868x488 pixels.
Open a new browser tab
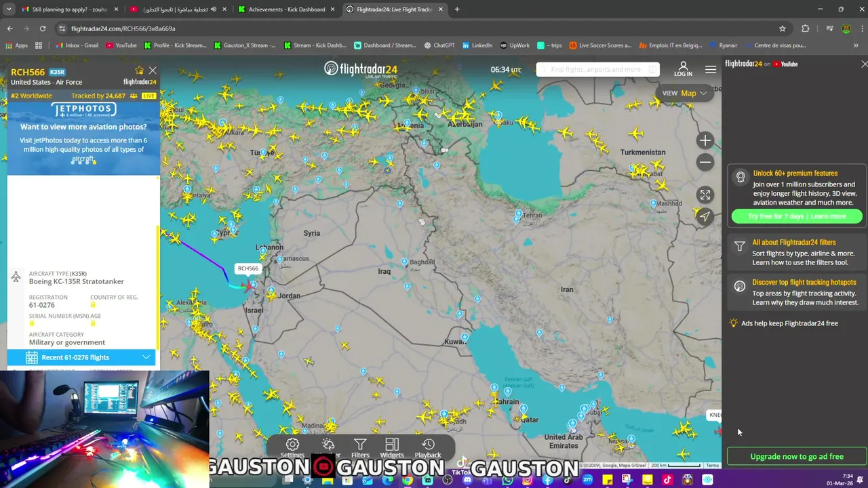[457, 9]
